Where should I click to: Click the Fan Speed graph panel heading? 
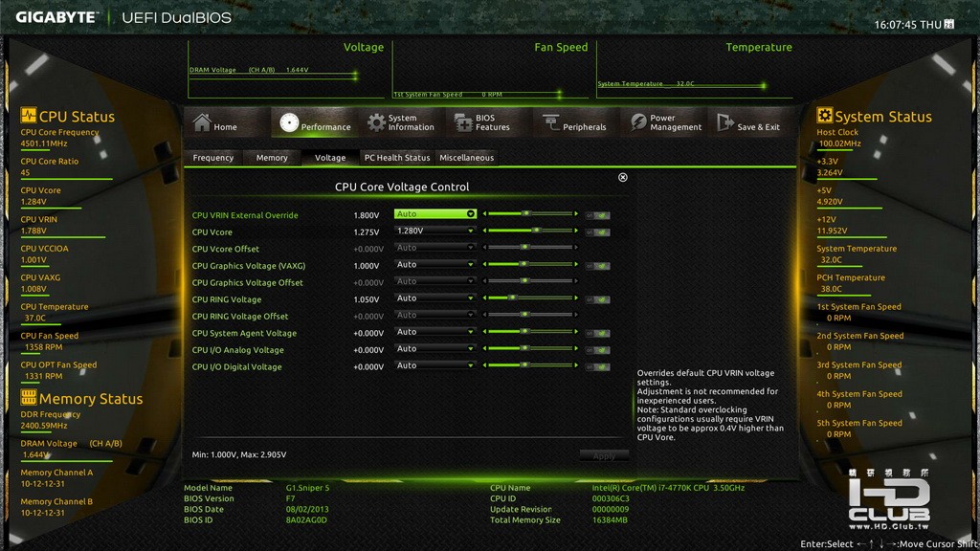561,47
